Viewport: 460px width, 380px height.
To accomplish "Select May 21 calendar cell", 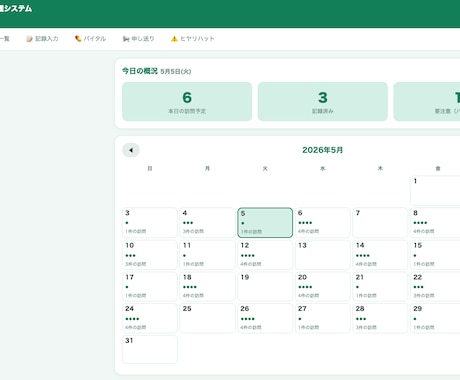I will coord(380,286).
